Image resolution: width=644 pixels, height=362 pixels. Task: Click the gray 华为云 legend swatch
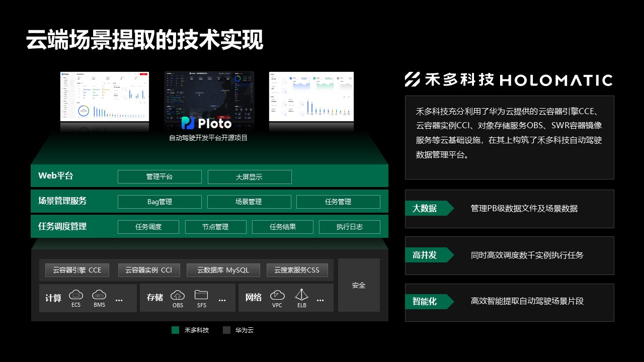click(x=226, y=330)
